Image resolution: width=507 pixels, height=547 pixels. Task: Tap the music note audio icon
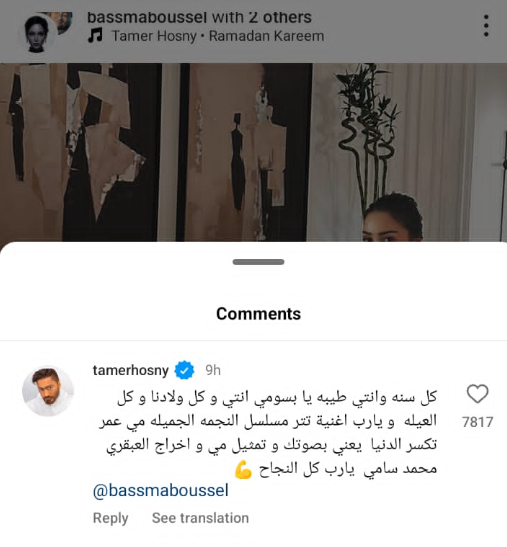(95, 36)
